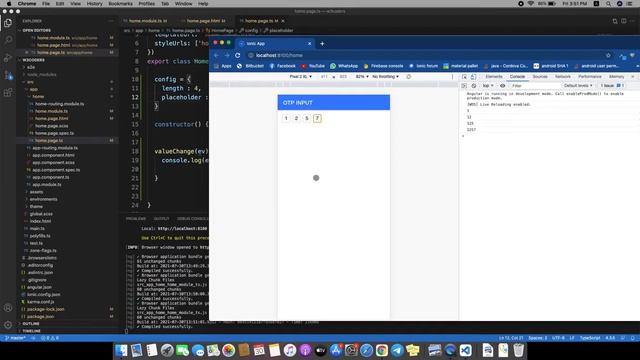Switch to the Sources tab in DevTools
Image resolution: width=640 pixels, height=360 pixels.
coord(540,77)
